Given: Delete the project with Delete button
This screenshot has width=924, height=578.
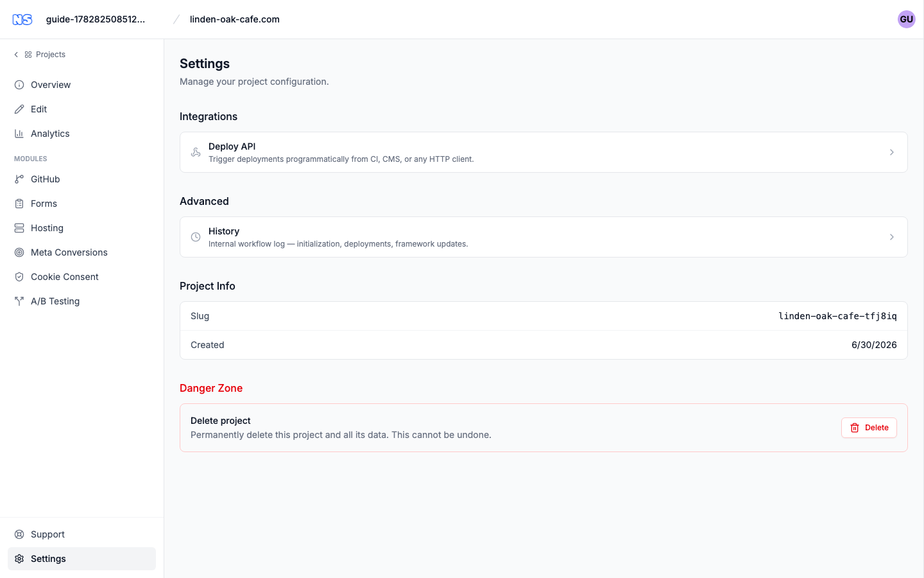Looking at the screenshot, I should click(x=869, y=428).
